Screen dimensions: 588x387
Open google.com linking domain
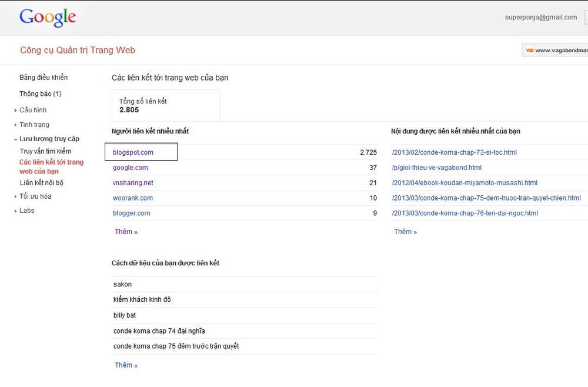[131, 168]
